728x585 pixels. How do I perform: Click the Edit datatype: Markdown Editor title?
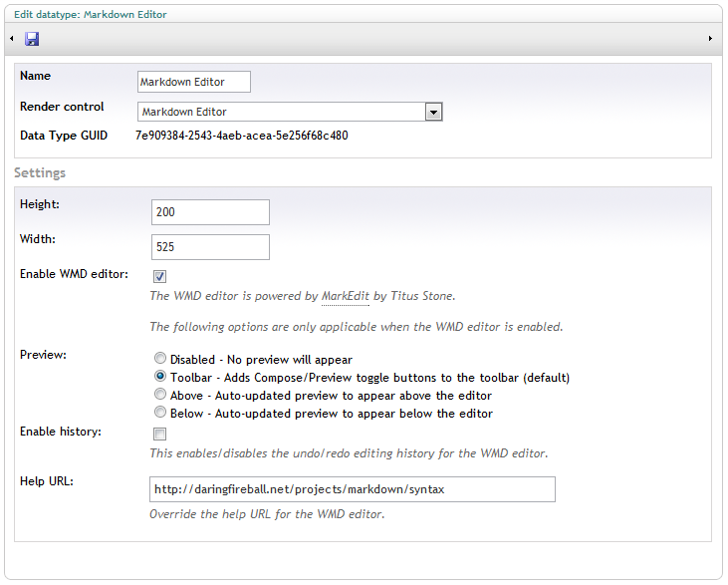[91, 15]
